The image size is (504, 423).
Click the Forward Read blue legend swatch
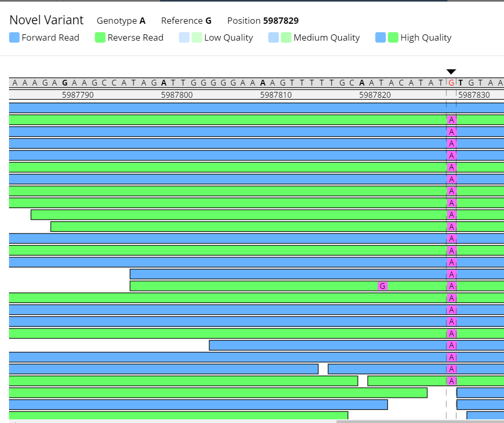[15, 37]
